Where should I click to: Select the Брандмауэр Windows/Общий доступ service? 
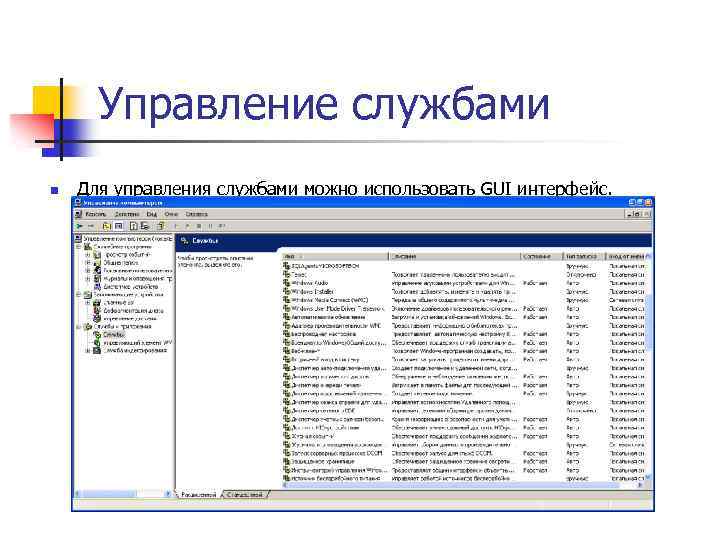point(464,343)
